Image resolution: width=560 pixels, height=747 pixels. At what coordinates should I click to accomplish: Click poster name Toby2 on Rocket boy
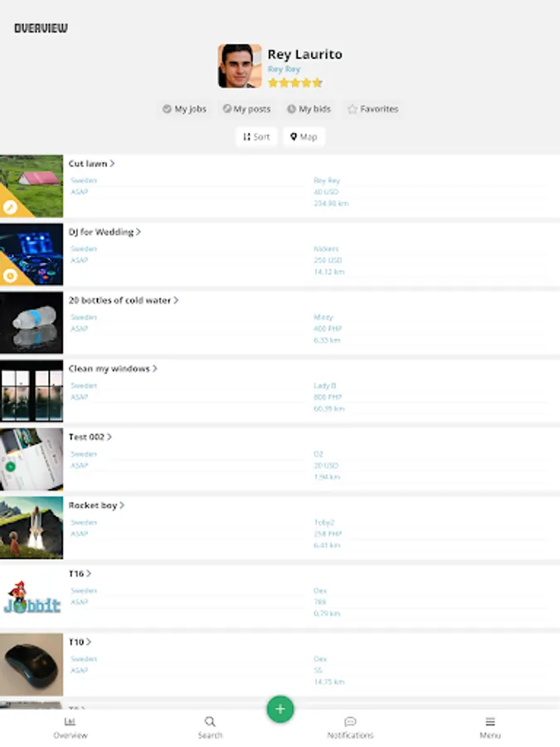[324, 522]
